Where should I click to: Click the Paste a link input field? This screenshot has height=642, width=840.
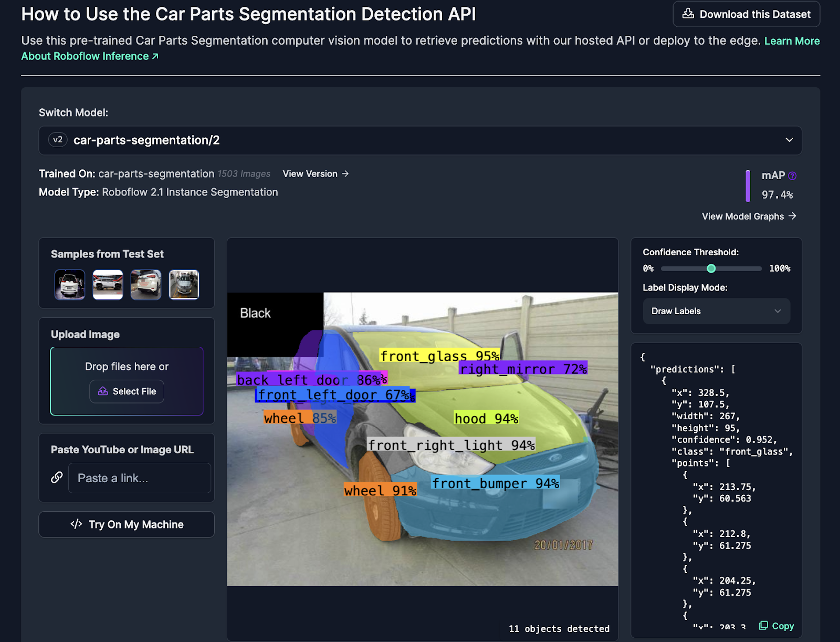pyautogui.click(x=140, y=478)
